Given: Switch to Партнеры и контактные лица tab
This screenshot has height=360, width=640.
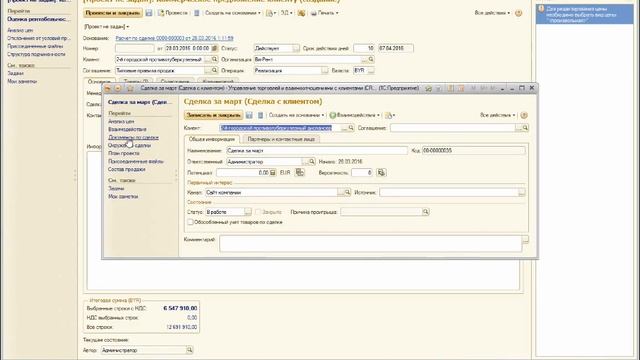Looking at the screenshot, I should point(281,139).
